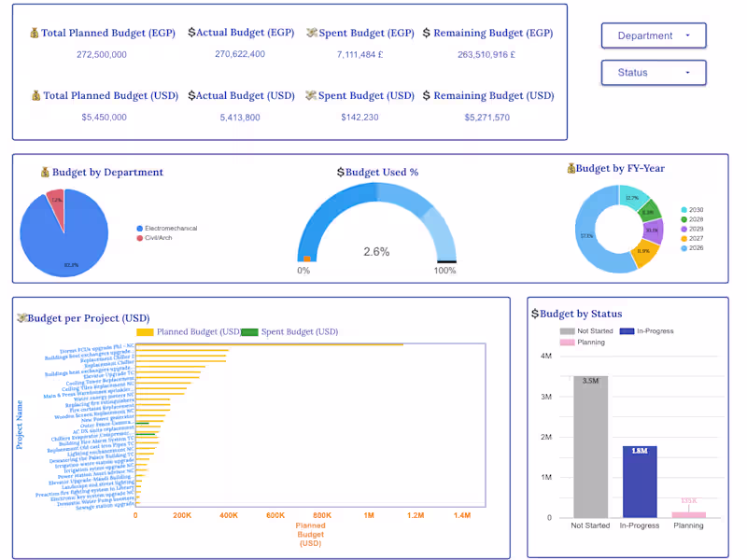Viewport: 747px width, 560px height.
Task: Click the dollar icon next to Actual Budget (EGP)
Action: pos(190,32)
